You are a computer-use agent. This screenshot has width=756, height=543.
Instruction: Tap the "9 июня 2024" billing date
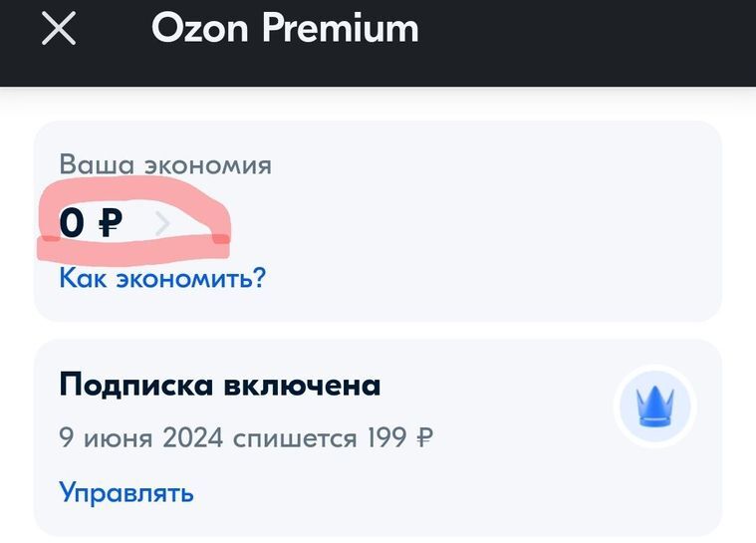click(140, 437)
